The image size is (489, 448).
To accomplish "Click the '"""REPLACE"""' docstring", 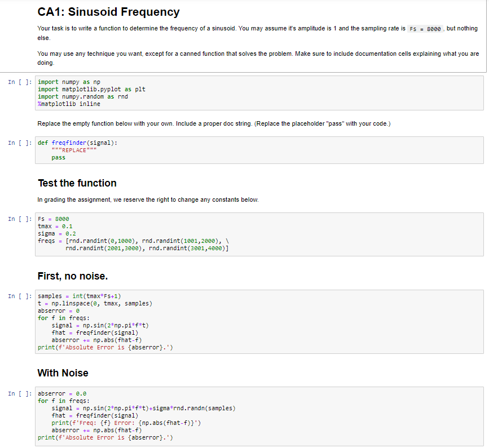I will pos(74,150).
